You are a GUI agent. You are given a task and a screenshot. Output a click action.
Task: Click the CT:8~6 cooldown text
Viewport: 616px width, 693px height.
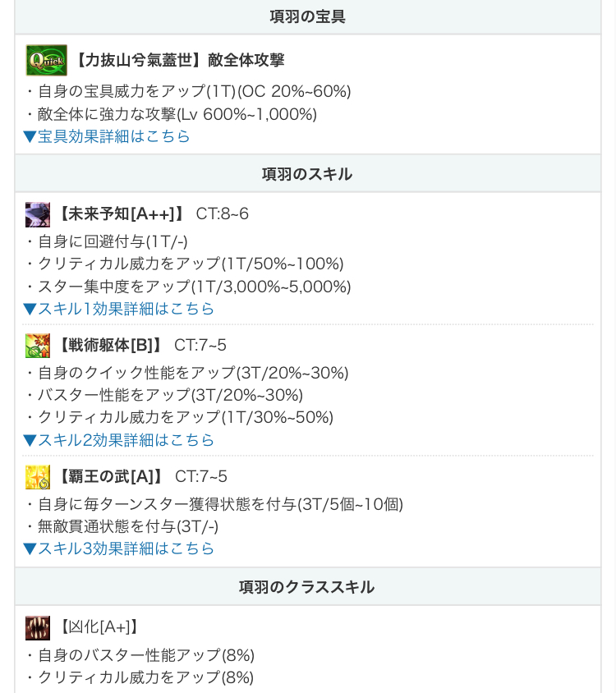222,214
